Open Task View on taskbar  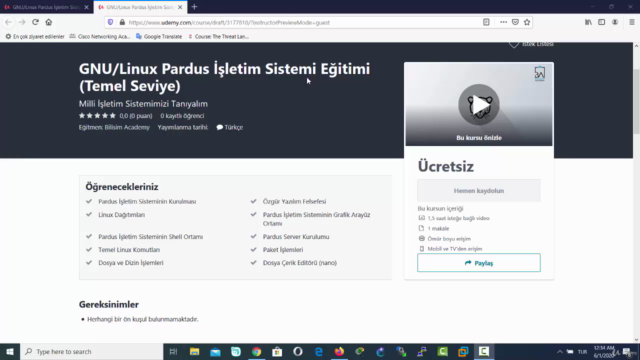(x=173, y=351)
